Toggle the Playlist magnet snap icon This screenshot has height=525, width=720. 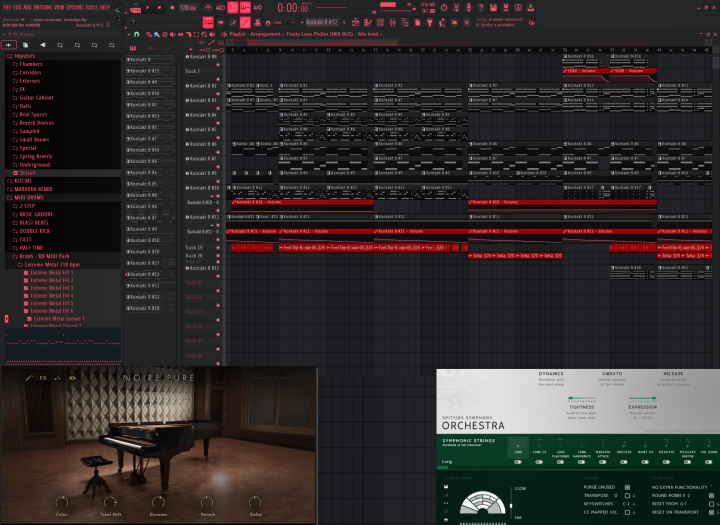[x=136, y=34]
